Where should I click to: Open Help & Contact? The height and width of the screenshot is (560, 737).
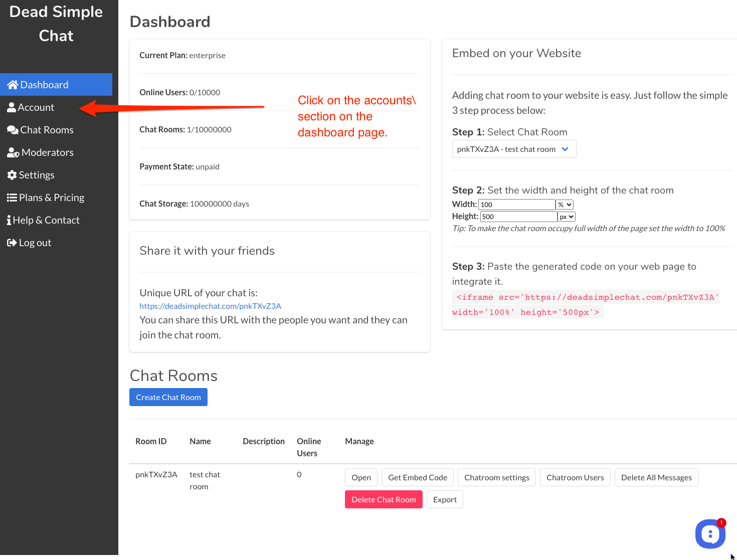56,220
